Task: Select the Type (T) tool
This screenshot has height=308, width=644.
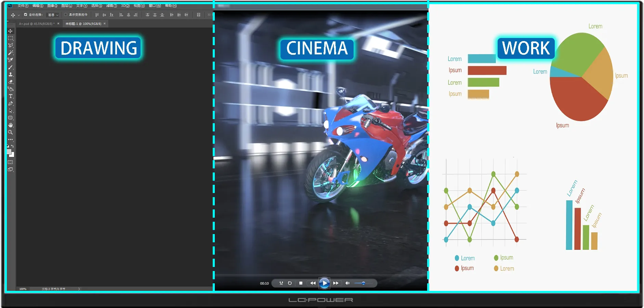Action: pos(11,96)
